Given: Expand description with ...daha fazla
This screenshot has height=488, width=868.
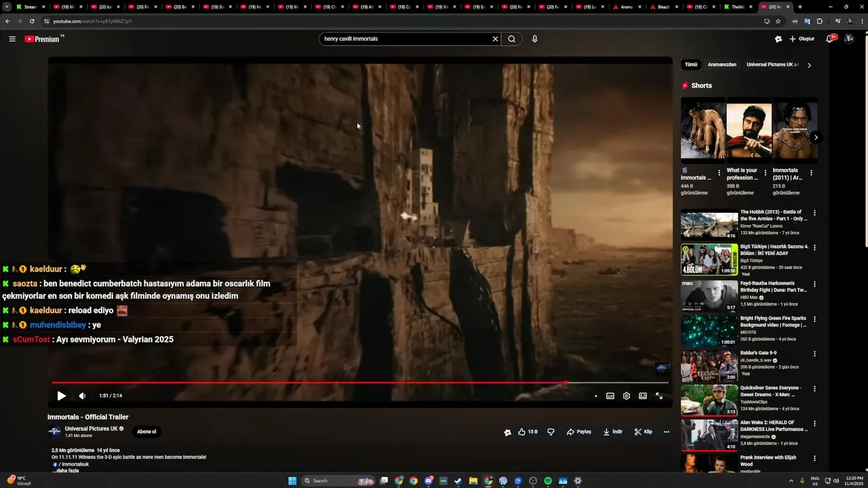Looking at the screenshot, I should 66,470.
